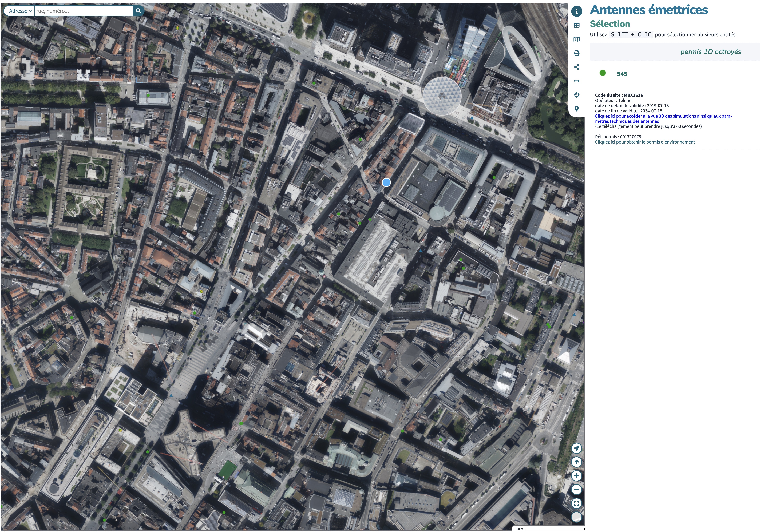Image resolution: width=760 pixels, height=532 pixels.
Task: Click the 'Sélection' heading
Action: pos(610,24)
